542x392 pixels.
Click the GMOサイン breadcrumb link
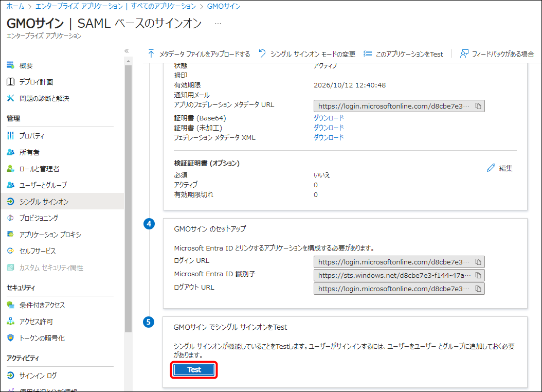click(223, 6)
